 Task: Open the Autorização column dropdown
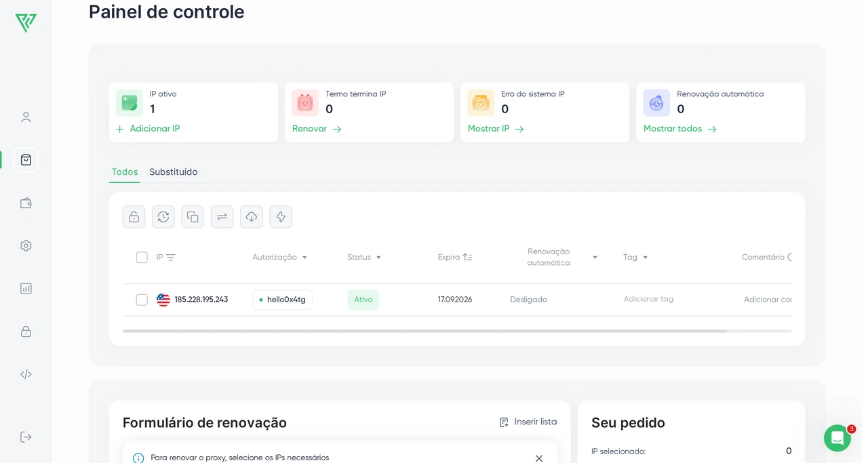304,258
